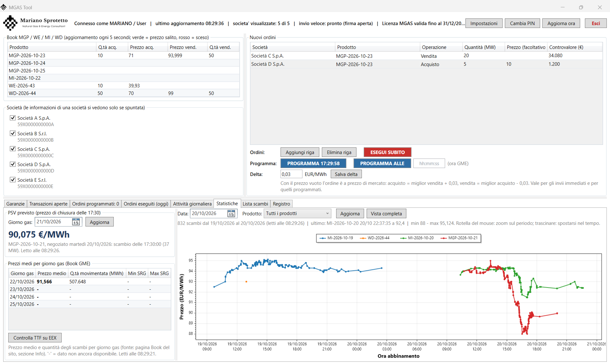This screenshot has height=364, width=610.
Task: Open the Lista scambi tab
Action: point(255,204)
